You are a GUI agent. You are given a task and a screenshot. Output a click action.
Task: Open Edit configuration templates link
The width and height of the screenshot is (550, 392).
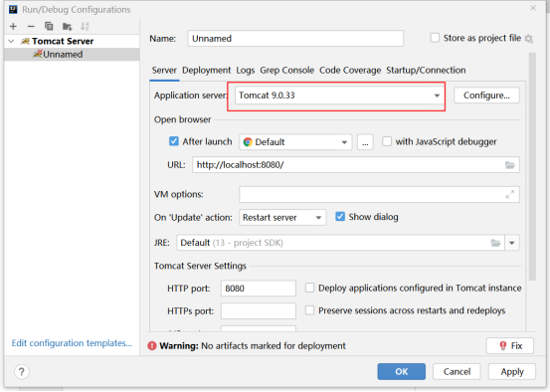(72, 343)
